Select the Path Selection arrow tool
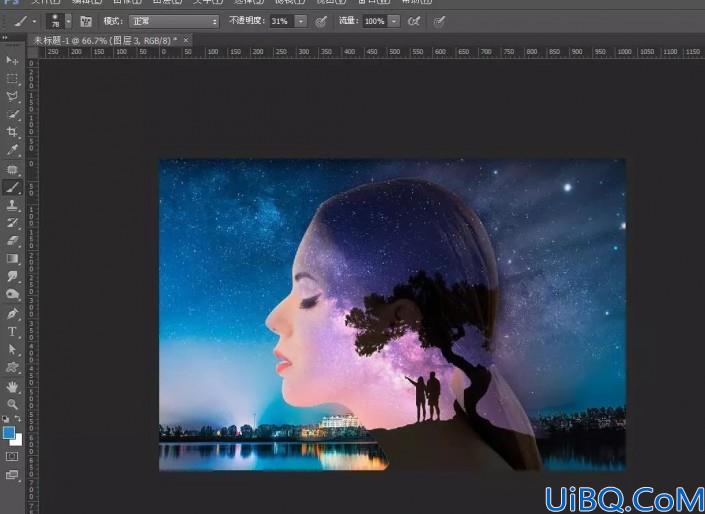705x514 pixels. 12,349
